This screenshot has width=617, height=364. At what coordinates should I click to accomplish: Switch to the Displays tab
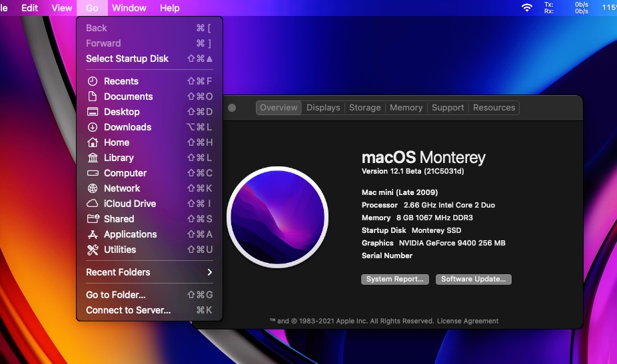click(x=323, y=108)
